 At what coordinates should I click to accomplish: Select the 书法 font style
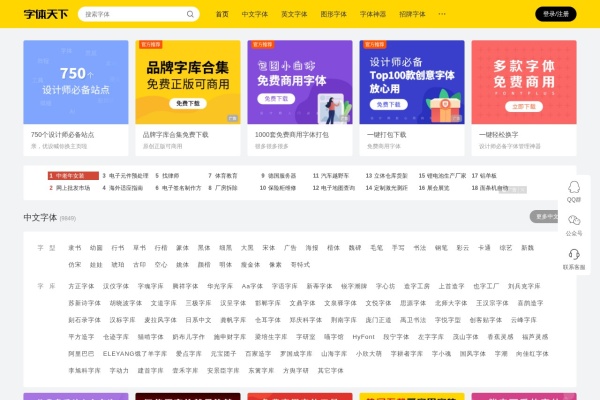(x=419, y=248)
